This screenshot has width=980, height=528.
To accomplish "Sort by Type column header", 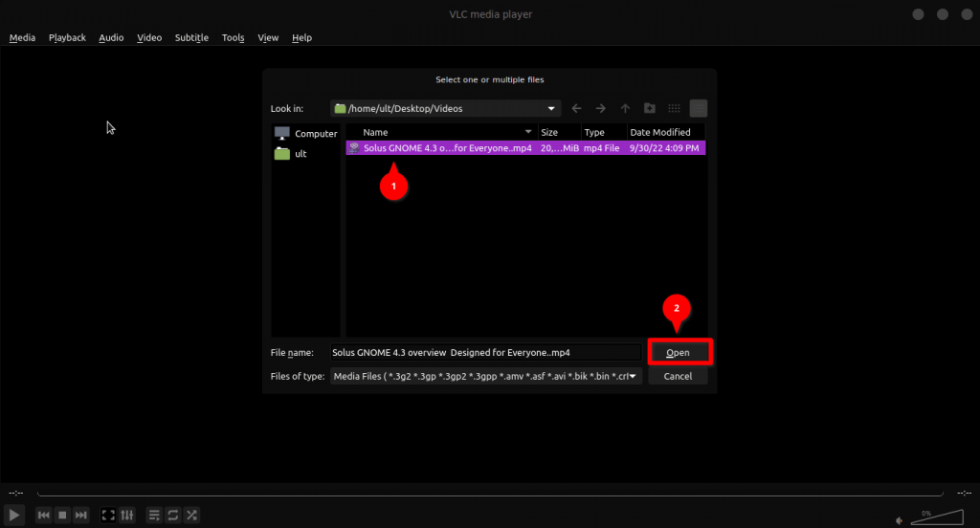I will coord(603,132).
